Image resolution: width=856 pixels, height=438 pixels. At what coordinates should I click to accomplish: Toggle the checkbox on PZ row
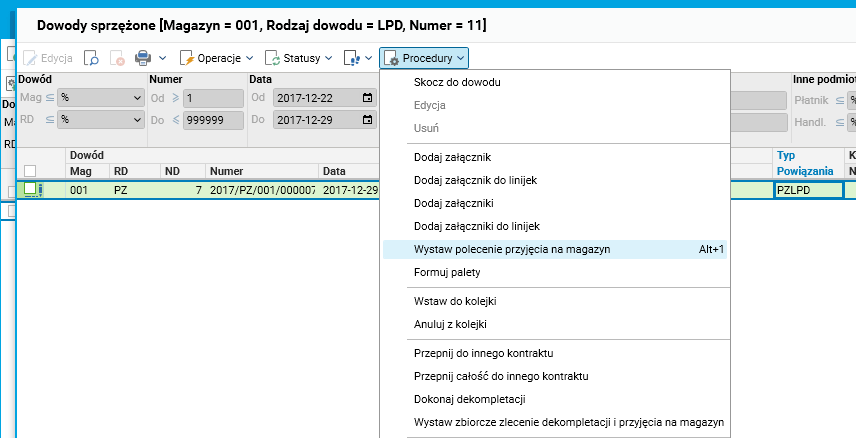(30, 189)
